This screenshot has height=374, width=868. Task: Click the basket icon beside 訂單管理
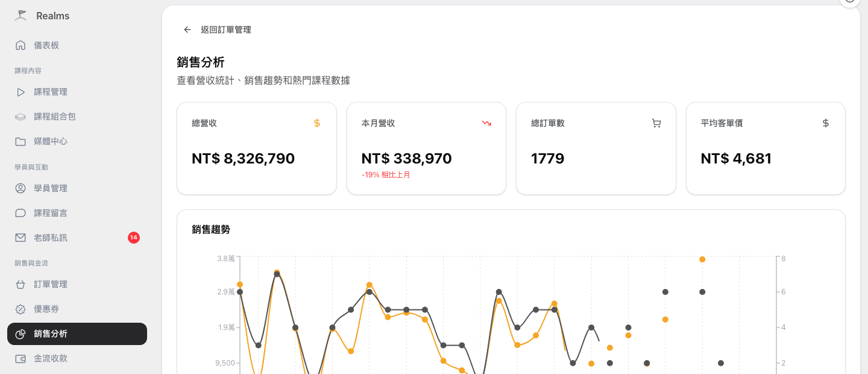[x=20, y=284]
